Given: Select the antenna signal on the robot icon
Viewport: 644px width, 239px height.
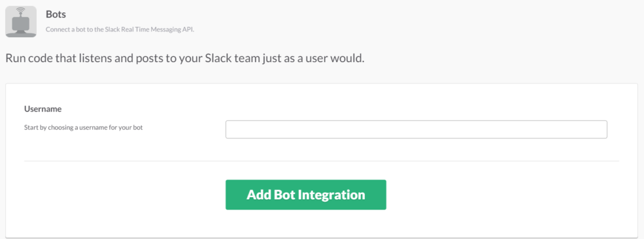Looking at the screenshot, I should pos(21,10).
